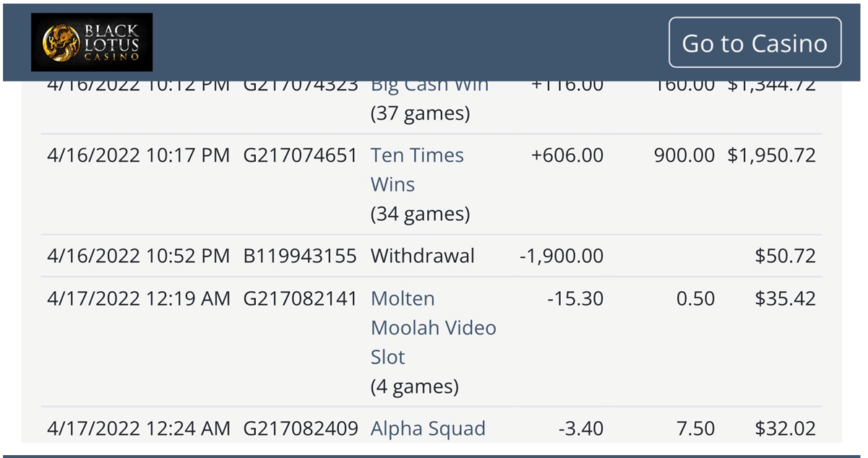Click the $1,950.72 balance value
The image size is (868, 458).
[771, 155]
